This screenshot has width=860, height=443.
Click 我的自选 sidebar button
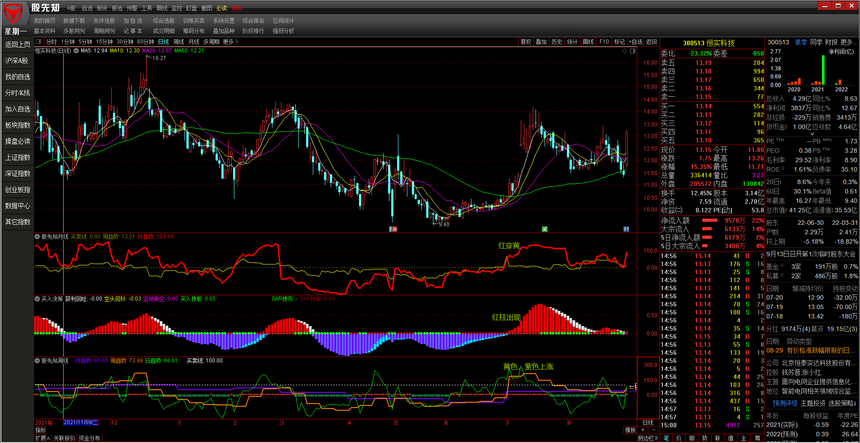(x=17, y=77)
